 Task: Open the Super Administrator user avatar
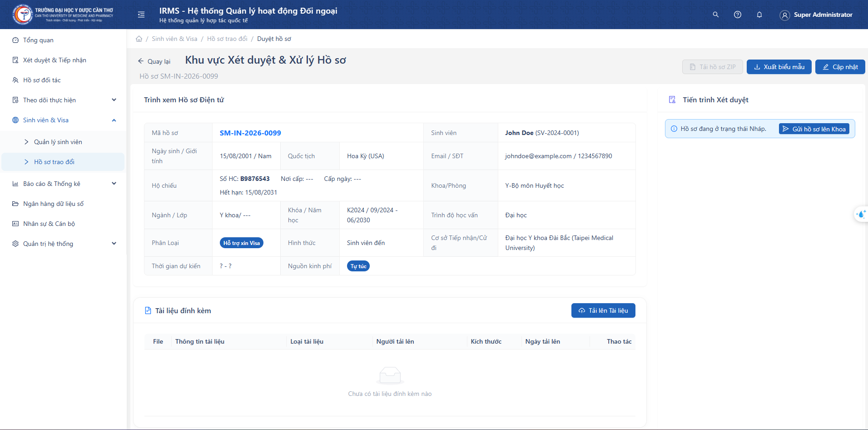pyautogui.click(x=784, y=15)
